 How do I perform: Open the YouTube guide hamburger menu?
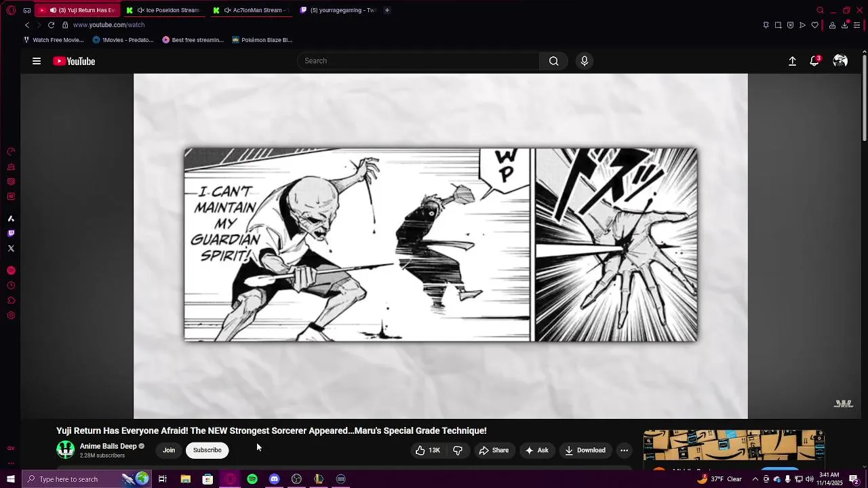[x=37, y=61]
